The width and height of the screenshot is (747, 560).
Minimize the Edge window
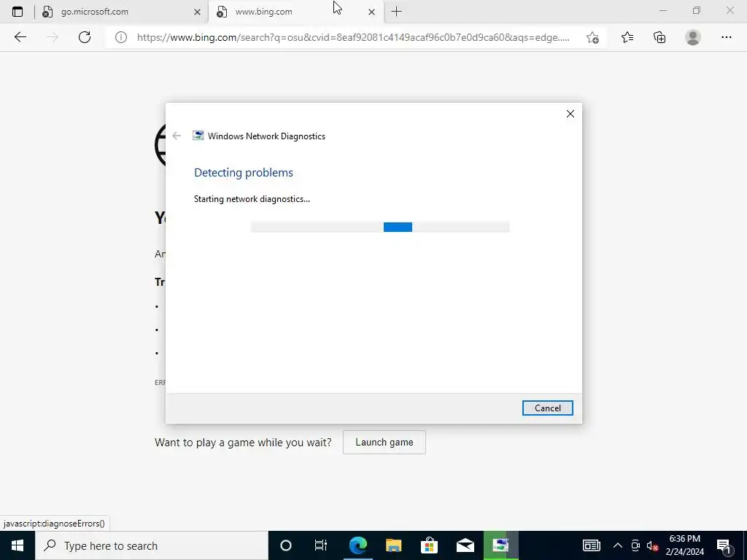(x=662, y=10)
